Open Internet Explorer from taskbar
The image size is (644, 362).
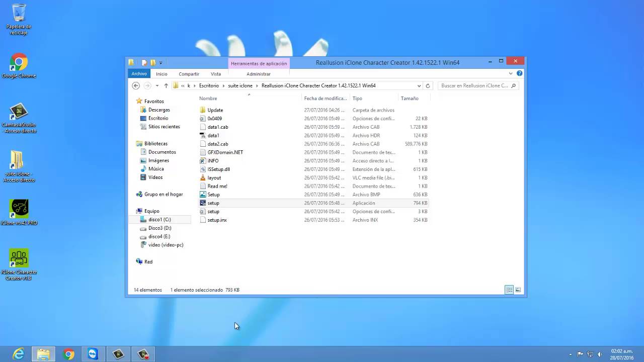pyautogui.click(x=19, y=354)
